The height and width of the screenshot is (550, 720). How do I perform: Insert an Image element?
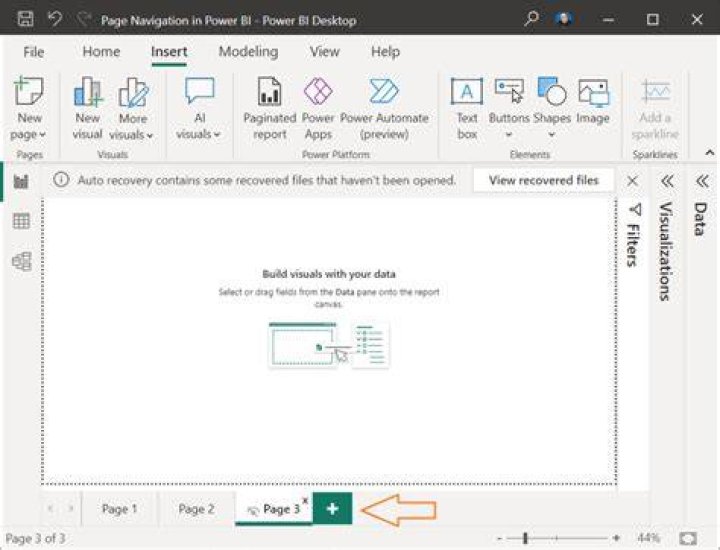[x=593, y=102]
